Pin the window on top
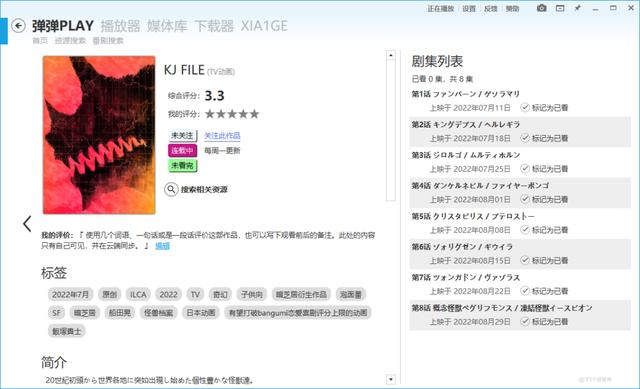640x389 pixels. coord(578,8)
